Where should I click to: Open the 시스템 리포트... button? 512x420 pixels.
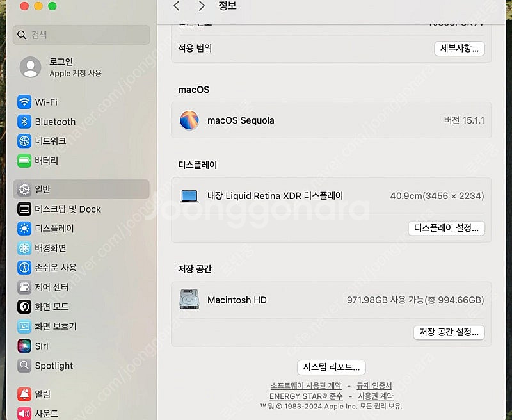tap(332, 367)
